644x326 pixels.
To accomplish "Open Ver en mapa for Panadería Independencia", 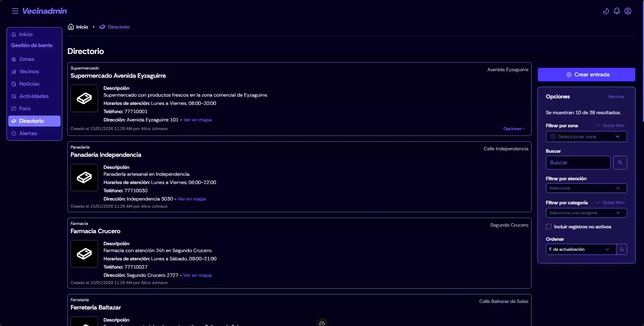I will [x=192, y=199].
